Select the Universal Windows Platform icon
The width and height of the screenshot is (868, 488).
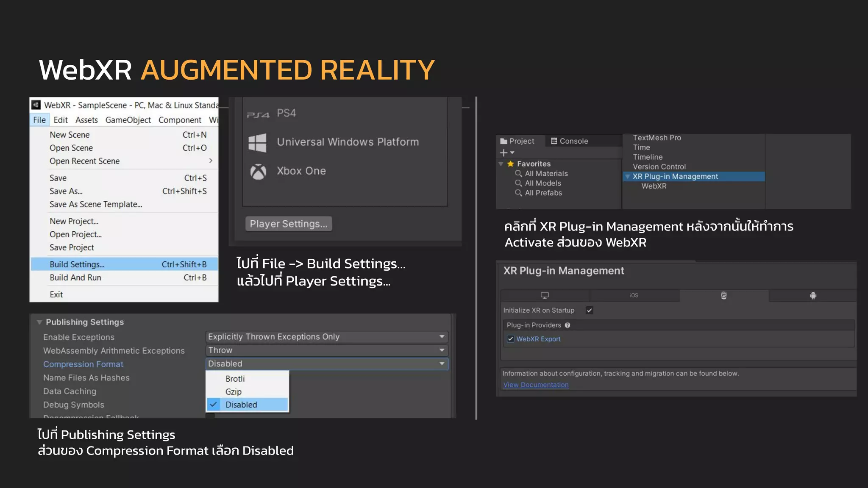click(x=257, y=143)
